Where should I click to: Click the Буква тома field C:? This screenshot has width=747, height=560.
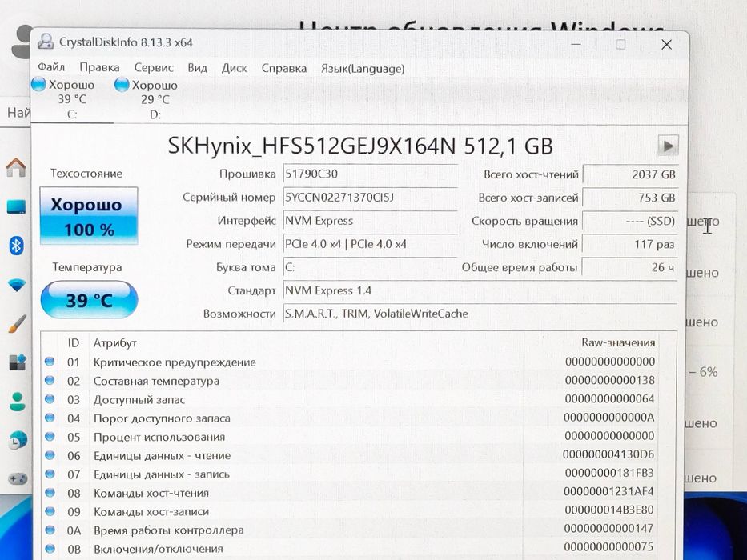[370, 267]
